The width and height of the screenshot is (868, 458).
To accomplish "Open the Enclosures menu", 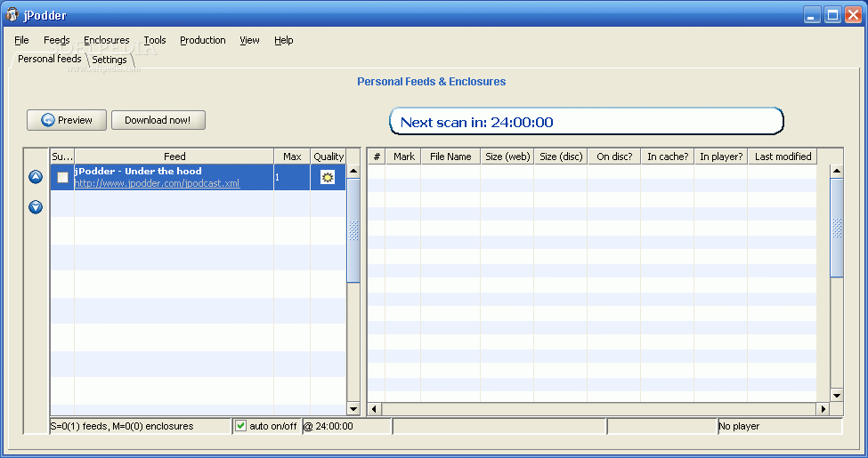I will [x=106, y=40].
